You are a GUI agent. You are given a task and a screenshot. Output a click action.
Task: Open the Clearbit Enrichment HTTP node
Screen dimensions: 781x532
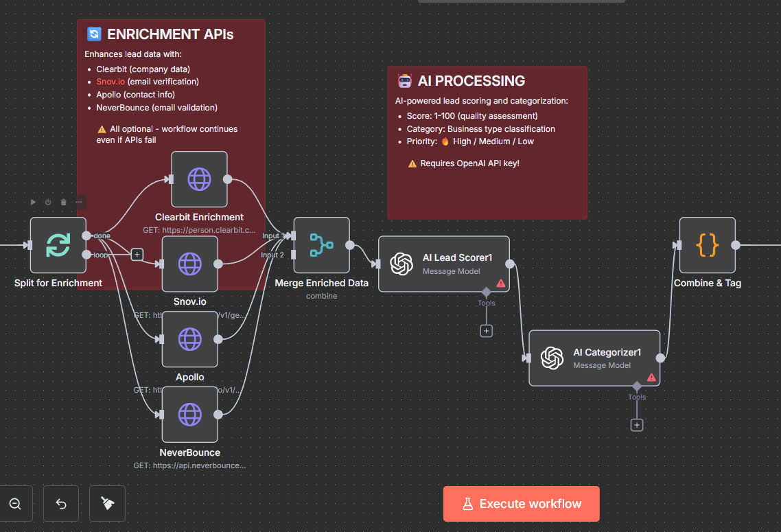coord(199,179)
